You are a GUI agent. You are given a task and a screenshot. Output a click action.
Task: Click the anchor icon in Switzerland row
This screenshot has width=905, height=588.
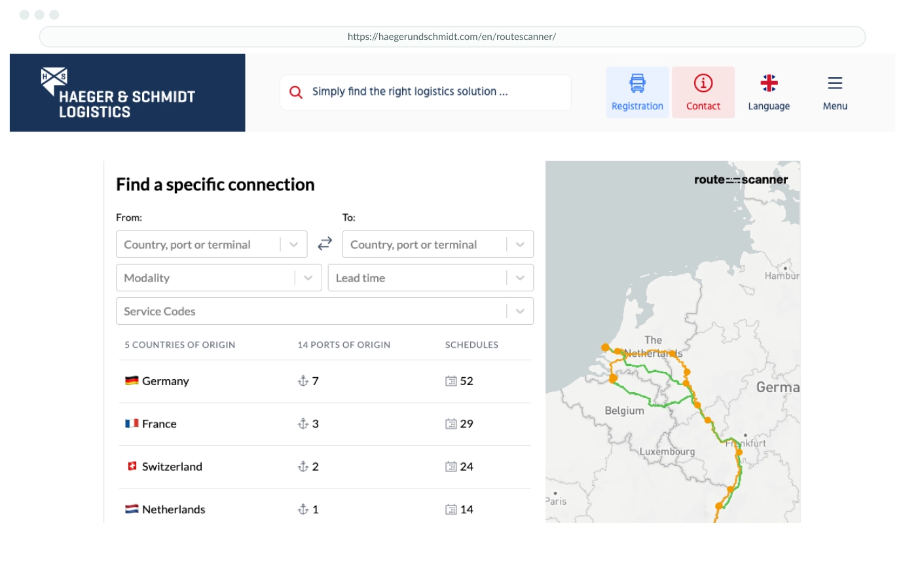point(303,466)
